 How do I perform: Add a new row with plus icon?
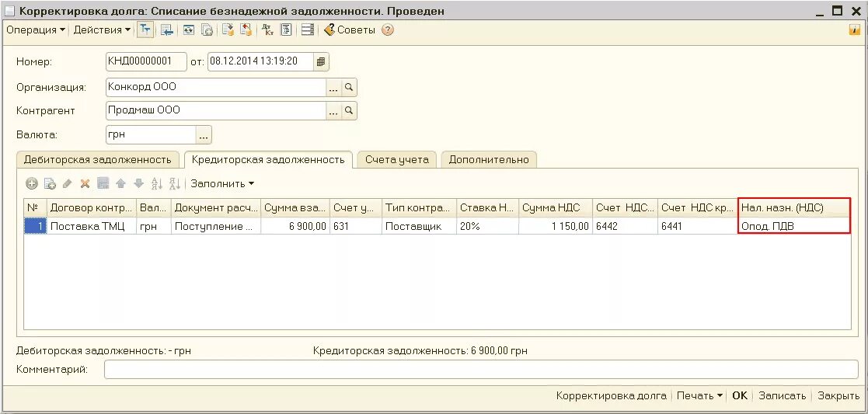[32, 184]
